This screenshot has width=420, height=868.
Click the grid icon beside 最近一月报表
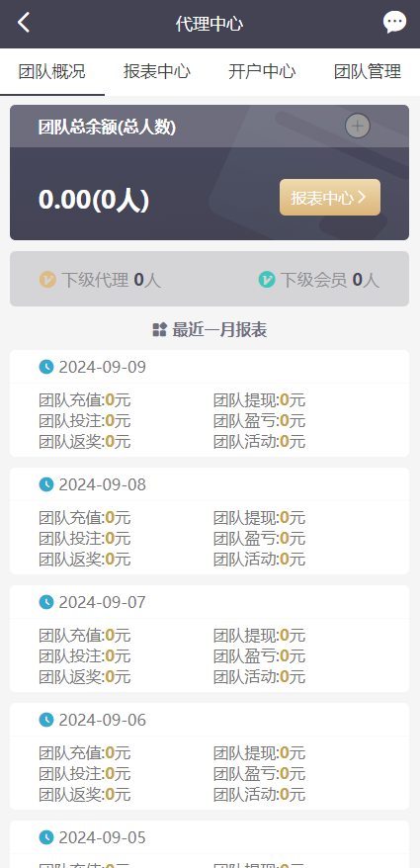pyautogui.click(x=159, y=330)
